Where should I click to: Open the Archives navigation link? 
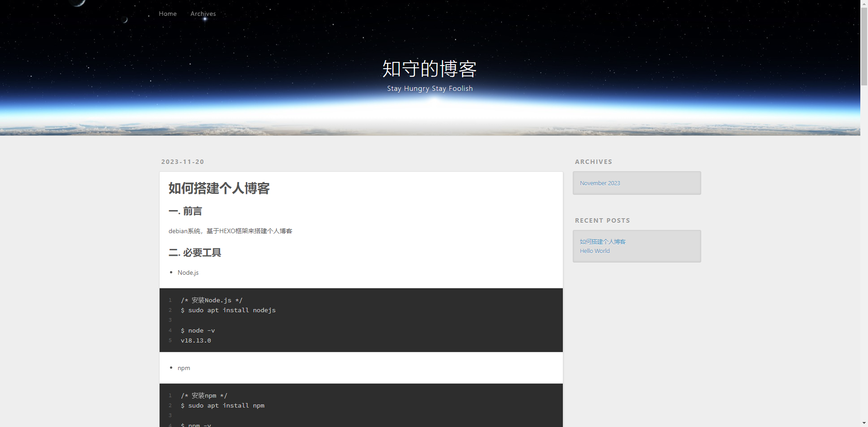(203, 14)
